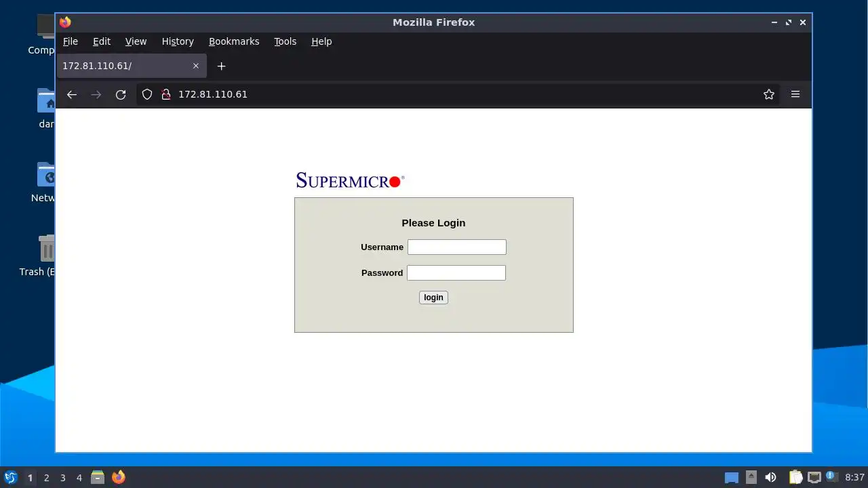This screenshot has height=488, width=868.
Task: Open the View menu
Action: pyautogui.click(x=136, y=41)
